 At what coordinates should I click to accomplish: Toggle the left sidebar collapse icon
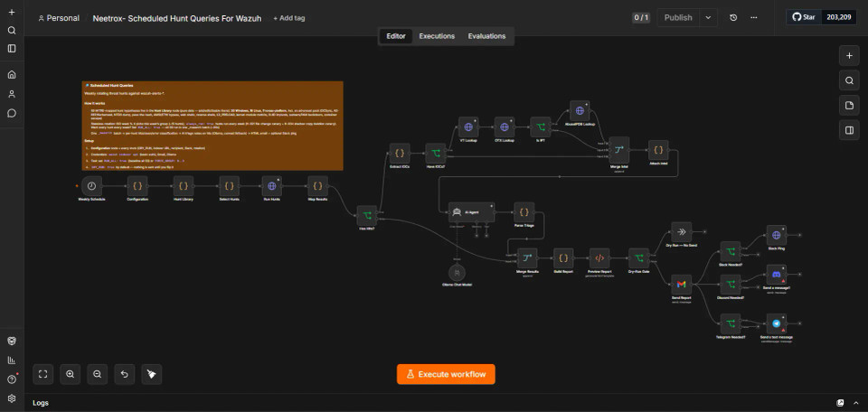(12, 49)
